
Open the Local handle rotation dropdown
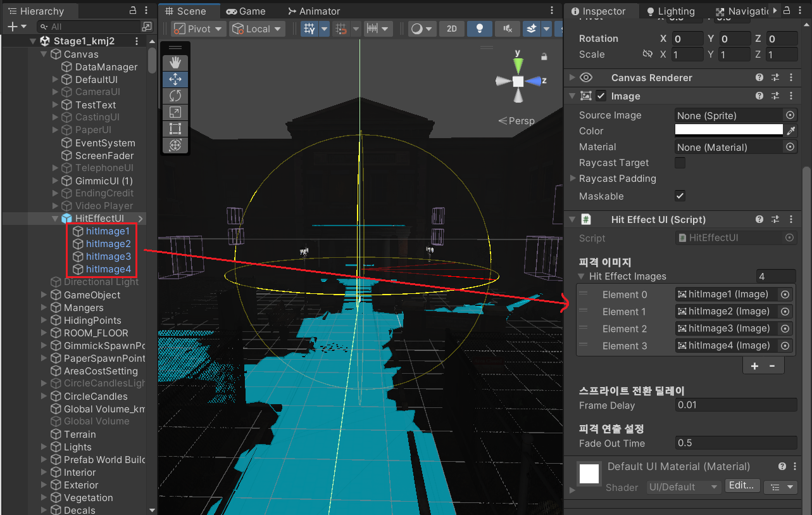[257, 29]
